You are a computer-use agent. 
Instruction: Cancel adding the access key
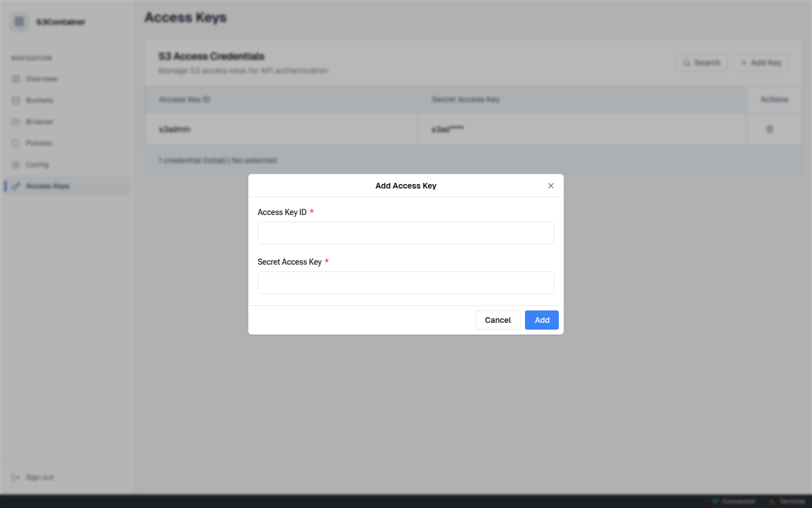[497, 320]
